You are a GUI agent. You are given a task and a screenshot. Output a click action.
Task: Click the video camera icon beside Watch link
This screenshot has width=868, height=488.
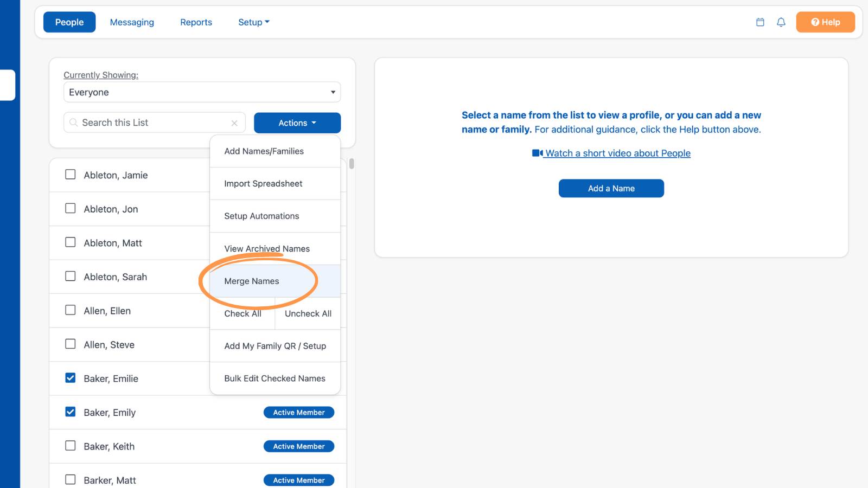tap(538, 153)
